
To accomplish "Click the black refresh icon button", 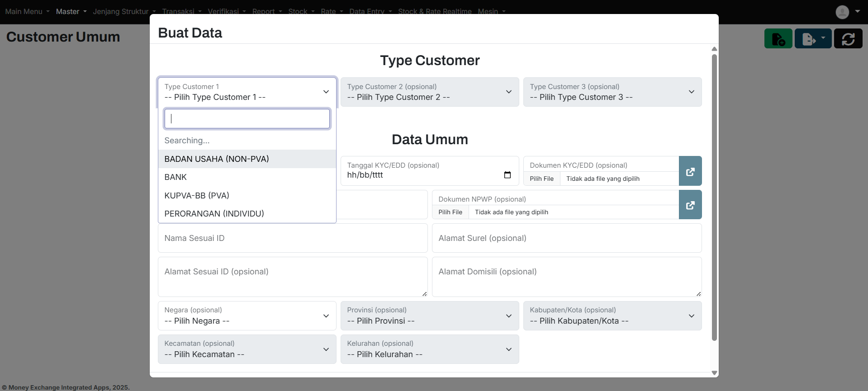I will pyautogui.click(x=848, y=39).
